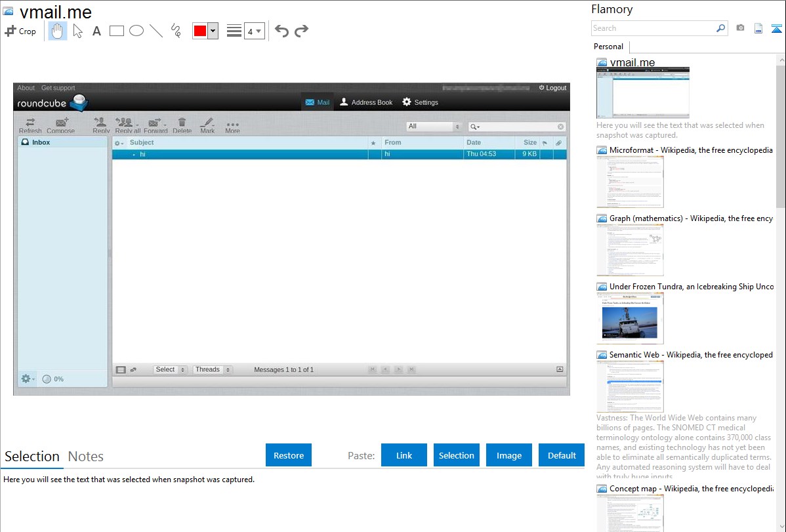Open the line width dropdown showing 4

(255, 31)
